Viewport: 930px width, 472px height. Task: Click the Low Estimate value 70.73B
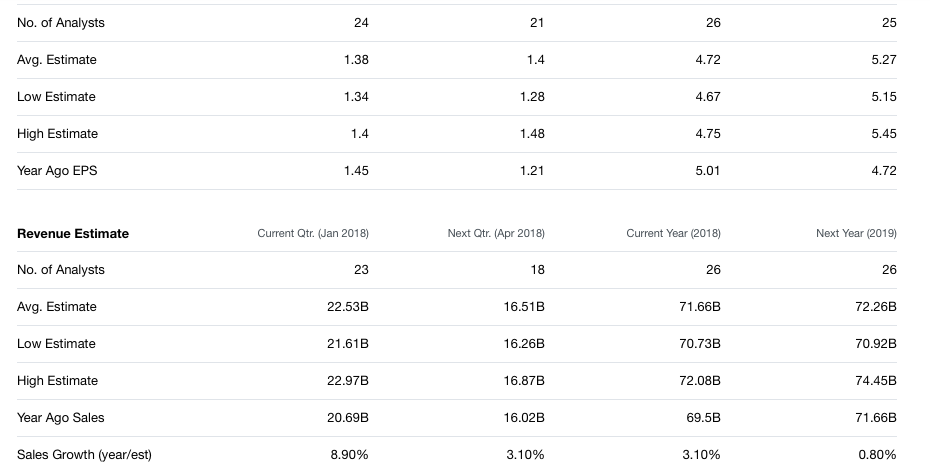pyautogui.click(x=700, y=343)
